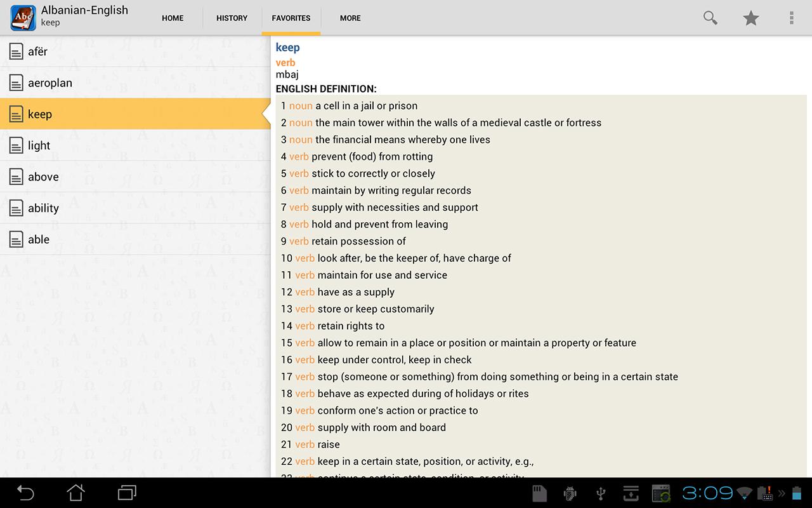
Task: Switch to the HISTORY tab
Action: pos(232,18)
